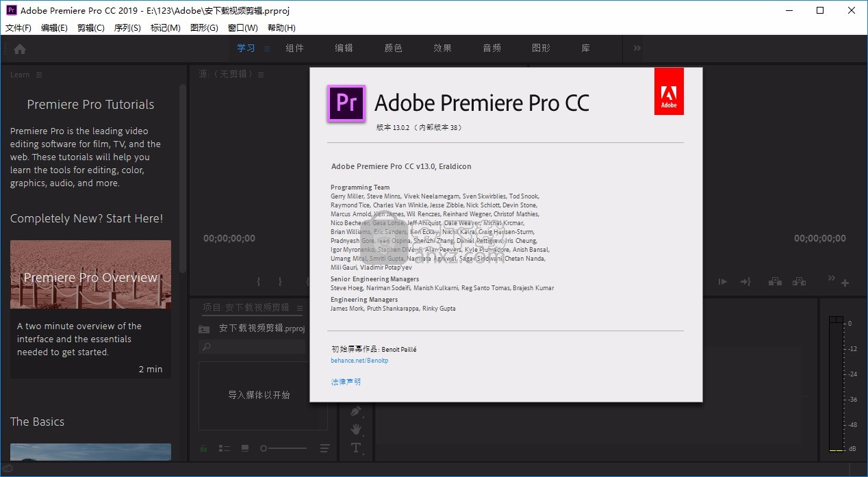The height and width of the screenshot is (477, 868).
Task: Click the audio meter level bar
Action: pyautogui.click(x=836, y=385)
